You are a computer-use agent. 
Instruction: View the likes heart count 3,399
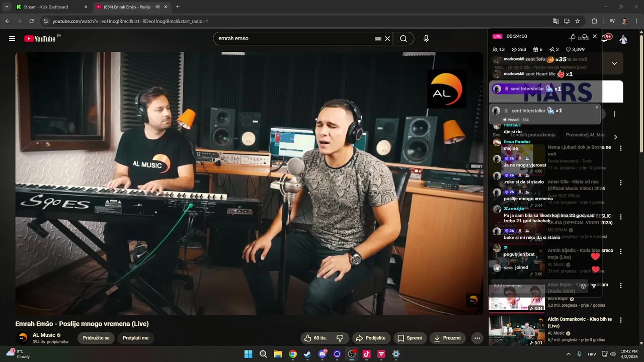pyautogui.click(x=575, y=49)
